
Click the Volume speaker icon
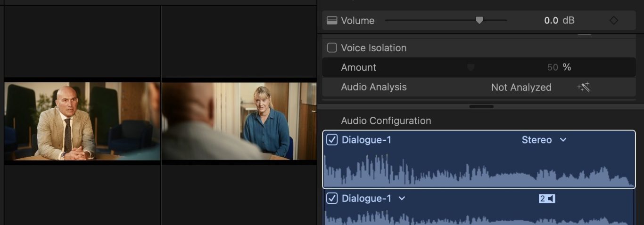[x=332, y=20]
